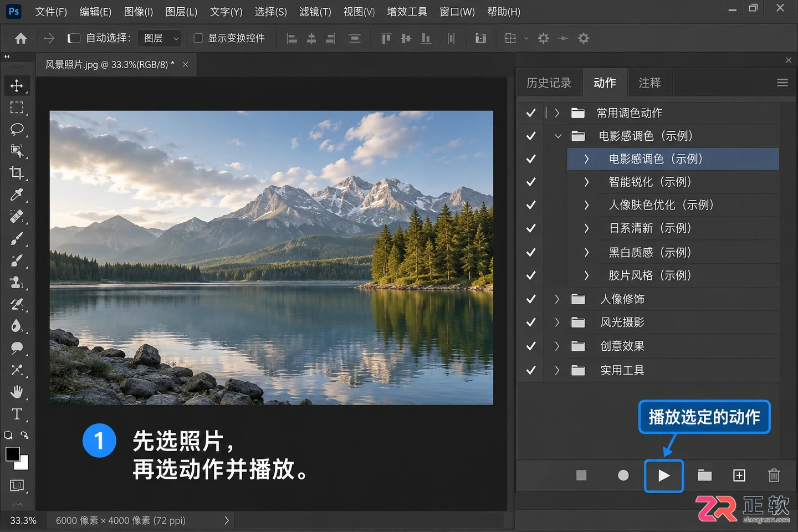Click the stop recording square button

581,475
